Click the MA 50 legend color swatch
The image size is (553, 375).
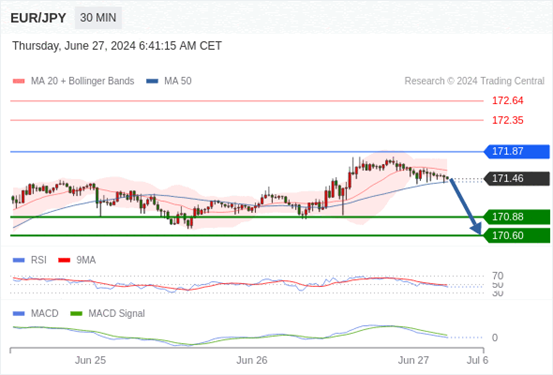(152, 81)
